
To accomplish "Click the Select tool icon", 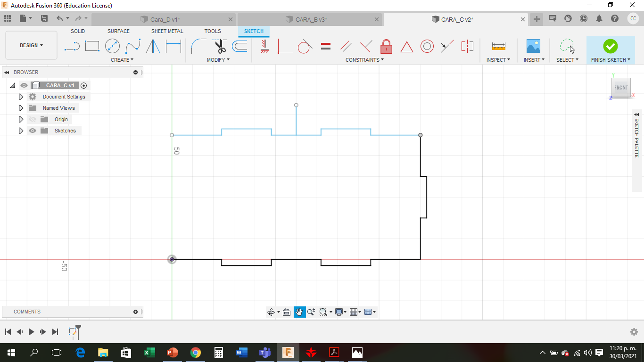I will point(567,46).
